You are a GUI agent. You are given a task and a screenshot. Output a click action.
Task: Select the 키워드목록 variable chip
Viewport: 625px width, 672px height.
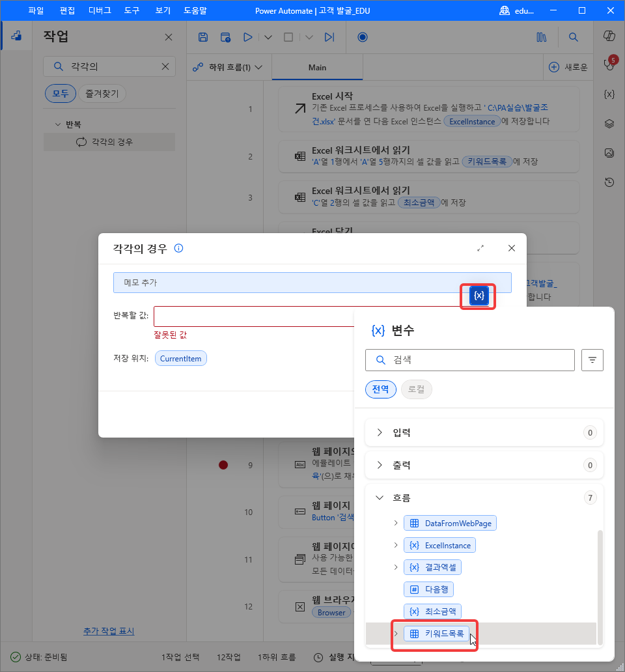(x=436, y=634)
